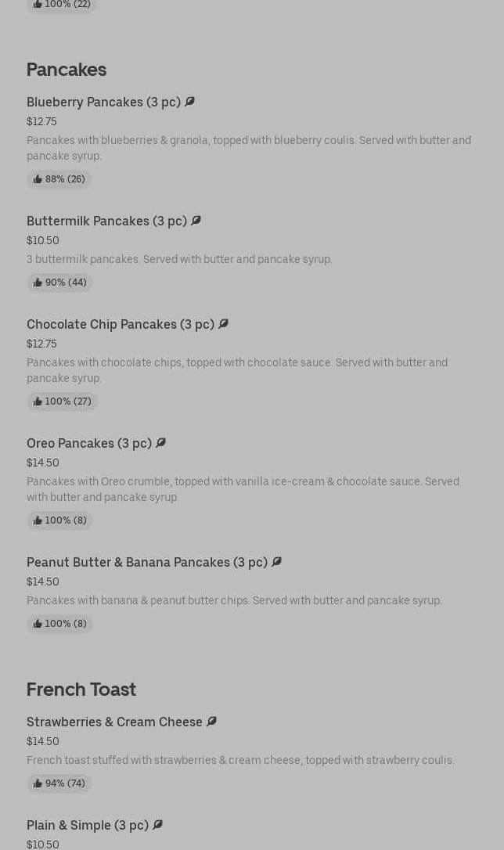
Task: Click the Pancakes section heading
Action: point(67,70)
